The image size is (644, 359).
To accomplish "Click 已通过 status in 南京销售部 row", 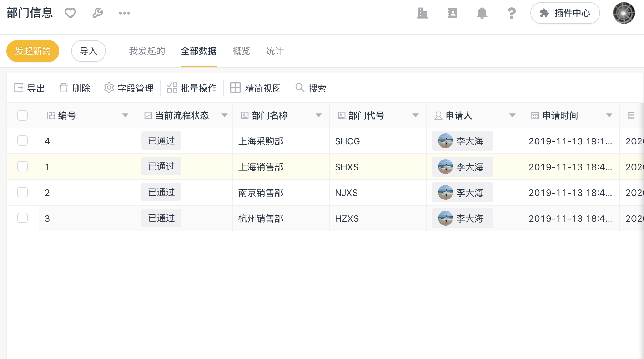I will [161, 192].
